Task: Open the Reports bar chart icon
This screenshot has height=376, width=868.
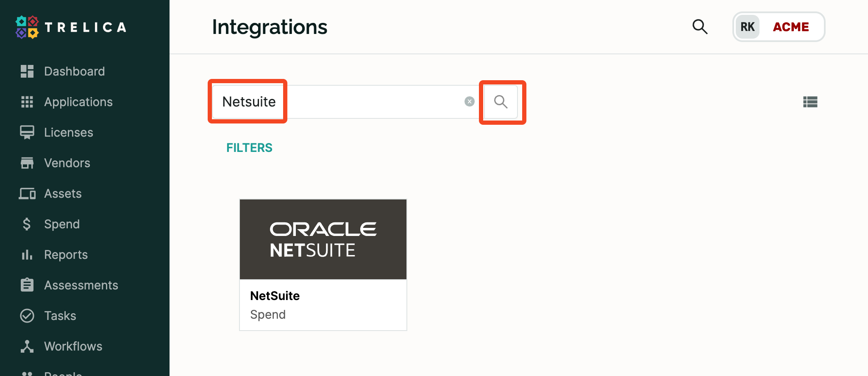Action: pos(27,254)
